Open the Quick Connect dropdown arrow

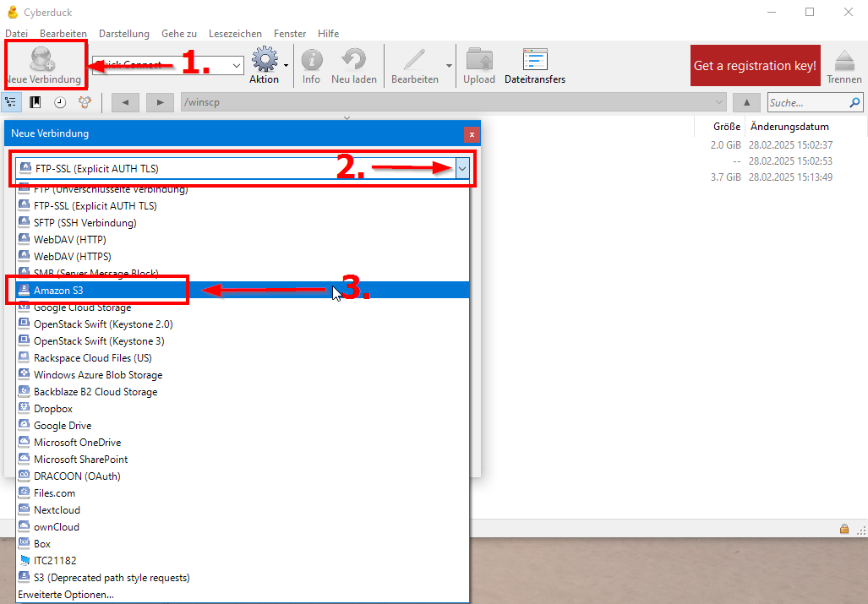[x=236, y=66]
